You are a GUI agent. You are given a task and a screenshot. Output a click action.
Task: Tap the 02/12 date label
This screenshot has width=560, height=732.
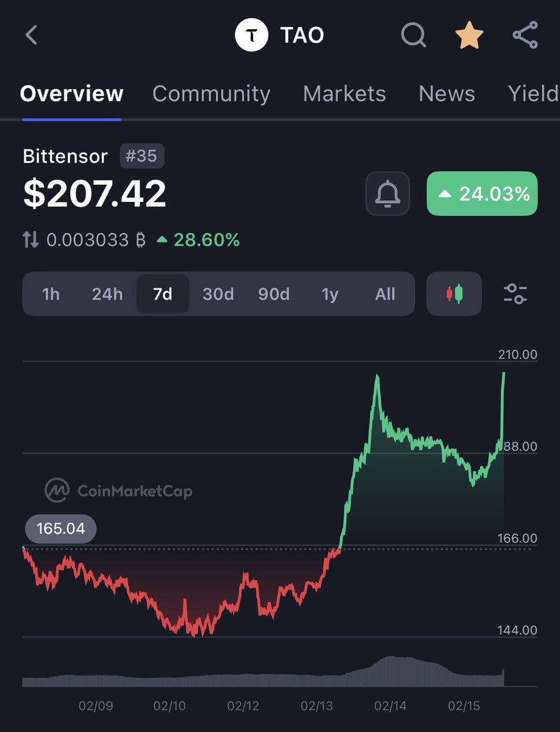point(243,706)
